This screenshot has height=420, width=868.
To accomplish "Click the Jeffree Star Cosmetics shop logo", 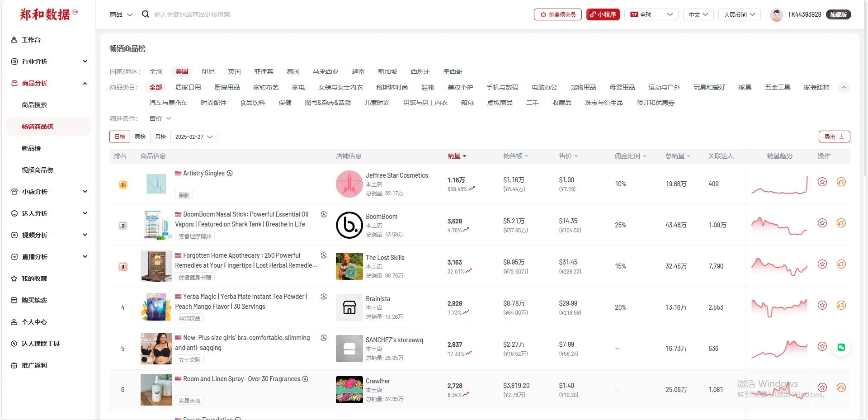I will tap(349, 184).
